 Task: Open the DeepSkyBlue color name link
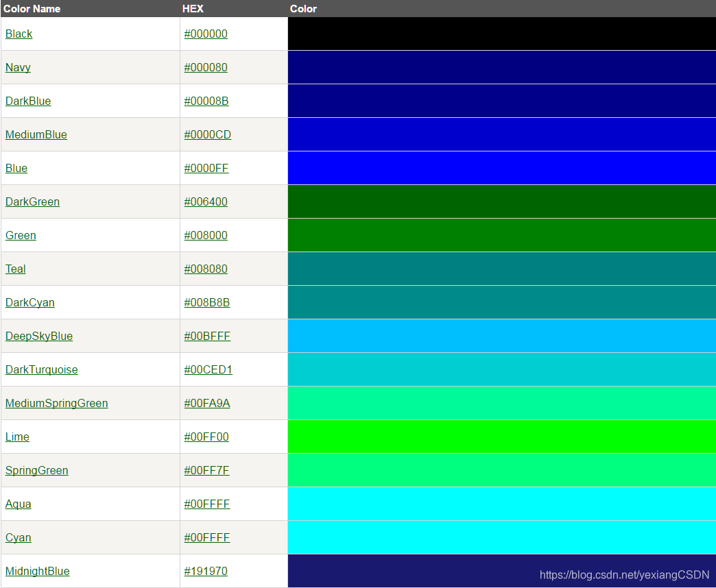(x=39, y=336)
